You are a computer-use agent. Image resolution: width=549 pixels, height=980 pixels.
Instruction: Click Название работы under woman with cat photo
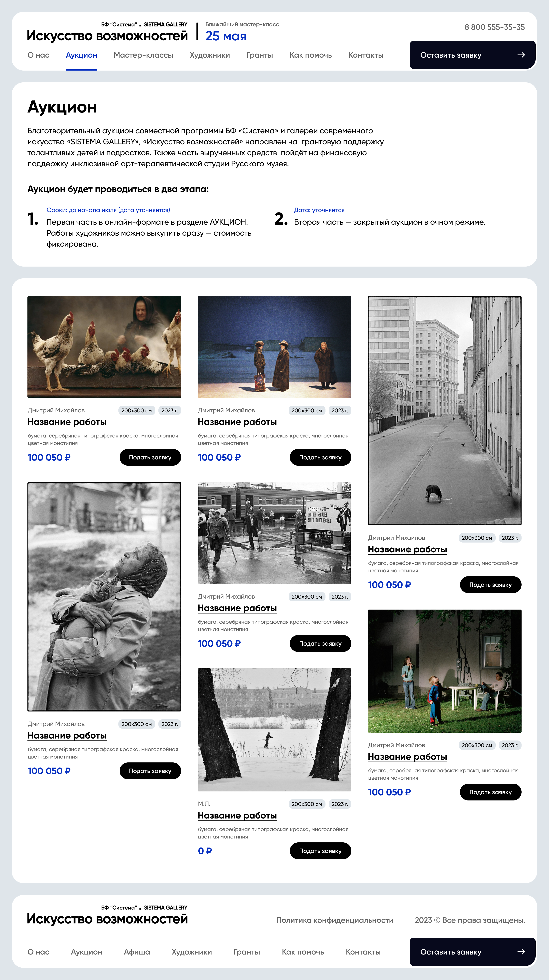tap(67, 735)
